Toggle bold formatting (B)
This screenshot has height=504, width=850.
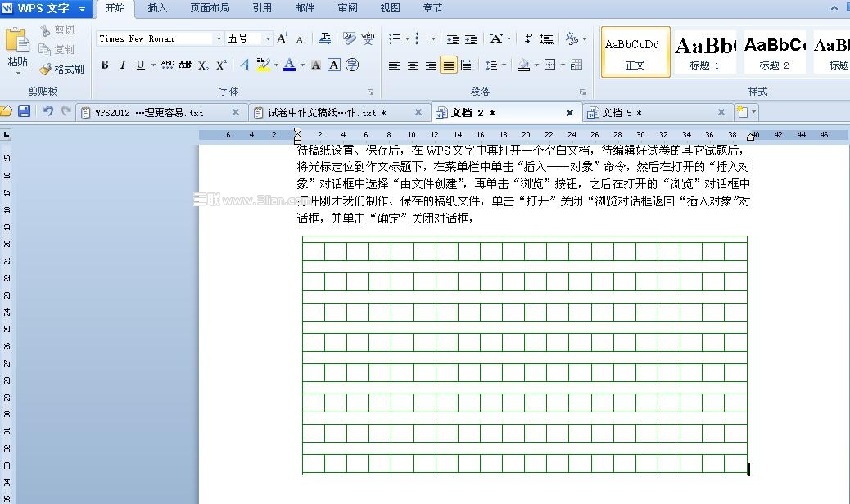tap(105, 65)
